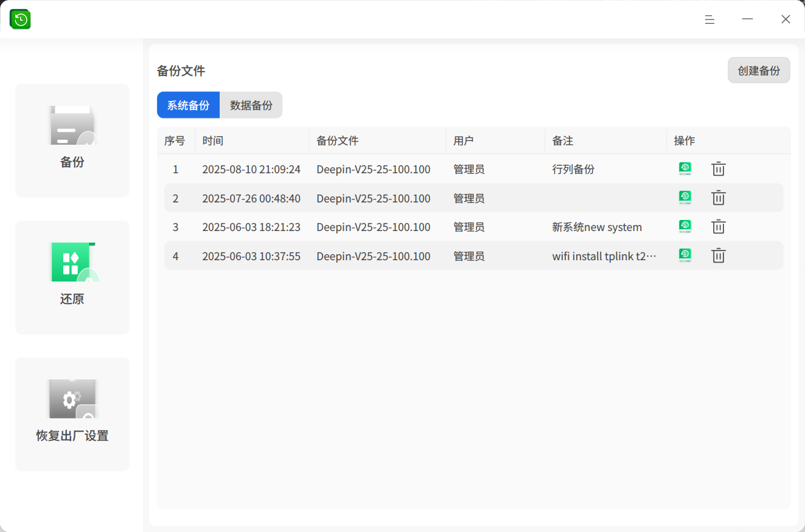Delete the 新系统new system backup
This screenshot has width=805, height=532.
[719, 227]
